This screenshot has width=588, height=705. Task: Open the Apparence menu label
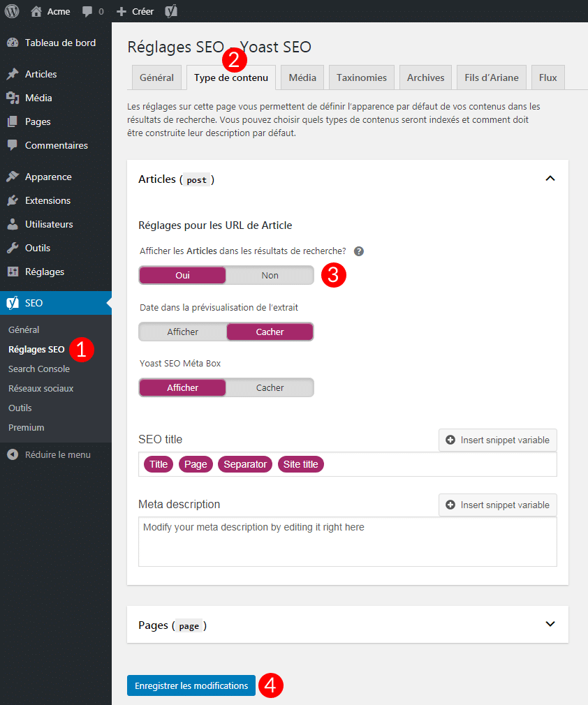tap(49, 177)
